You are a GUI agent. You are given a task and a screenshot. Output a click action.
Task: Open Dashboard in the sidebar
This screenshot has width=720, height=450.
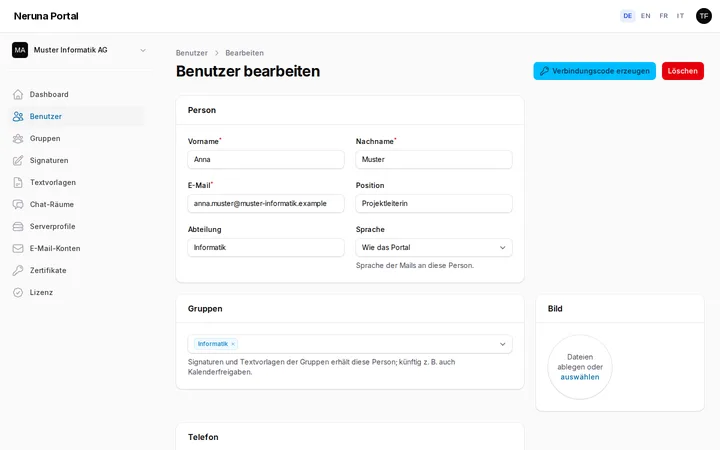click(x=77, y=95)
